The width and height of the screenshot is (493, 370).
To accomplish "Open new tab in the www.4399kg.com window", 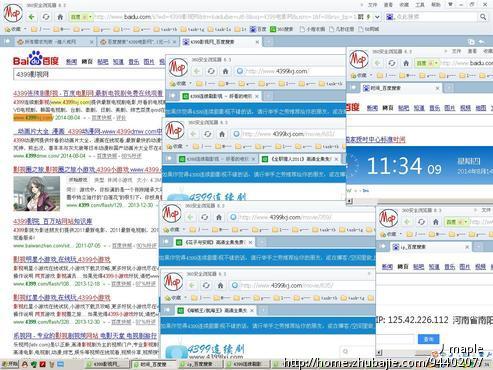I will 268,96.
